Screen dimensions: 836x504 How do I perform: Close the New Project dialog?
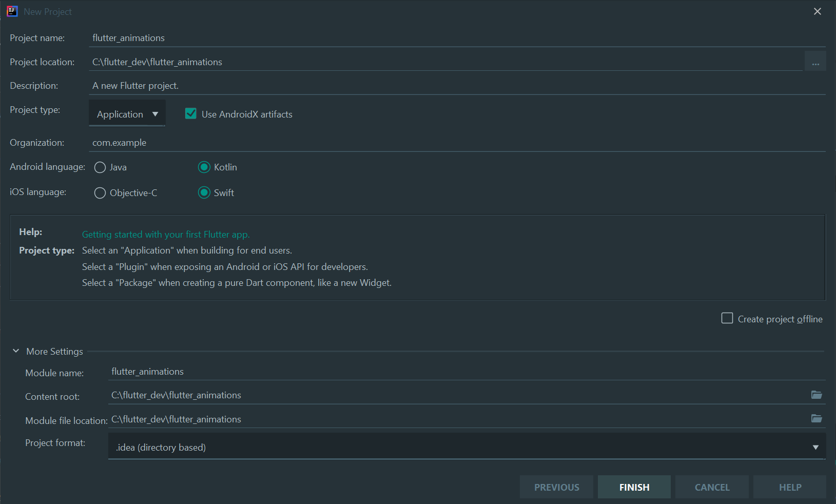(818, 11)
